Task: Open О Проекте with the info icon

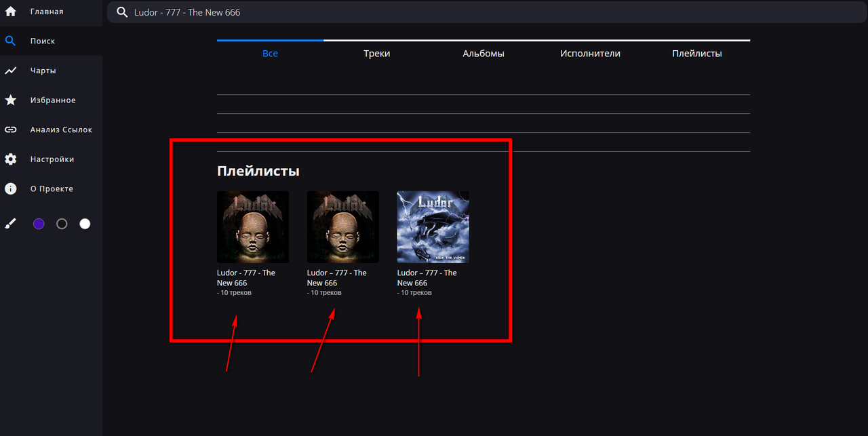Action: [11, 189]
